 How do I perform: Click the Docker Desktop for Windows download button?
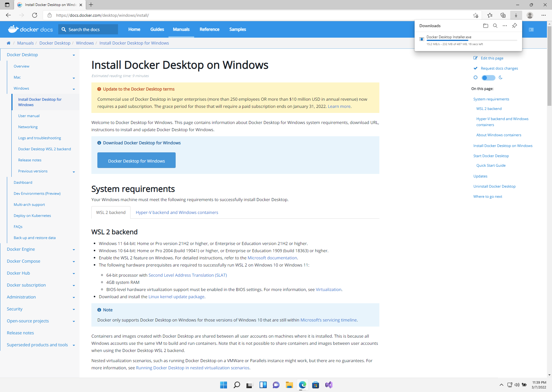tap(136, 160)
